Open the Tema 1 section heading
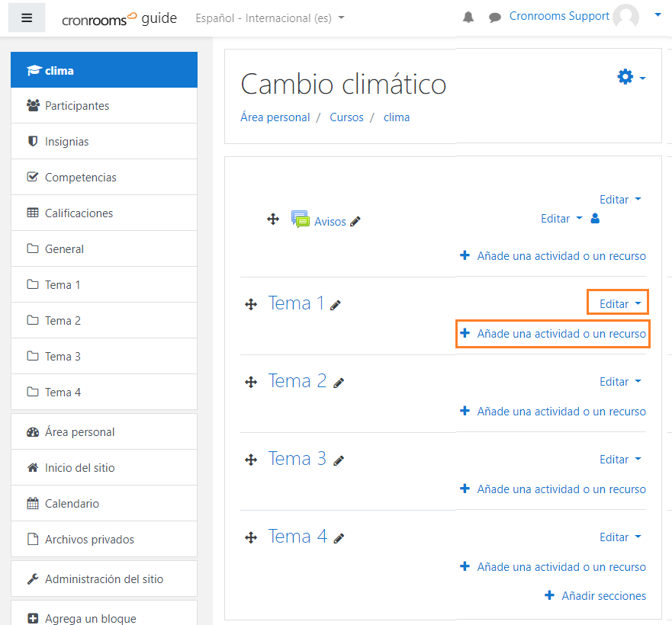672x625 pixels. [x=296, y=303]
